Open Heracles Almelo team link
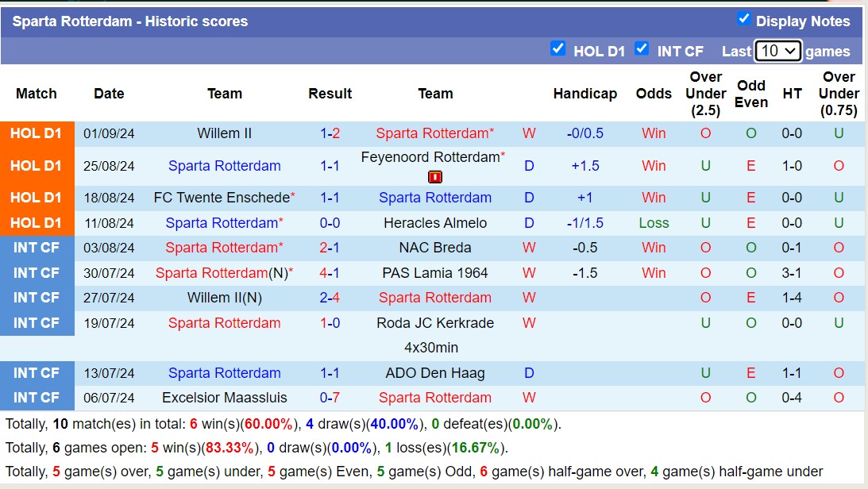868x489 pixels. tap(435, 223)
